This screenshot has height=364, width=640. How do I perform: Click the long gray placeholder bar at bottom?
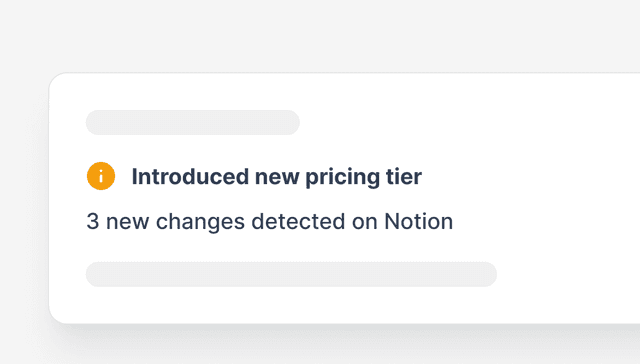coord(291,274)
